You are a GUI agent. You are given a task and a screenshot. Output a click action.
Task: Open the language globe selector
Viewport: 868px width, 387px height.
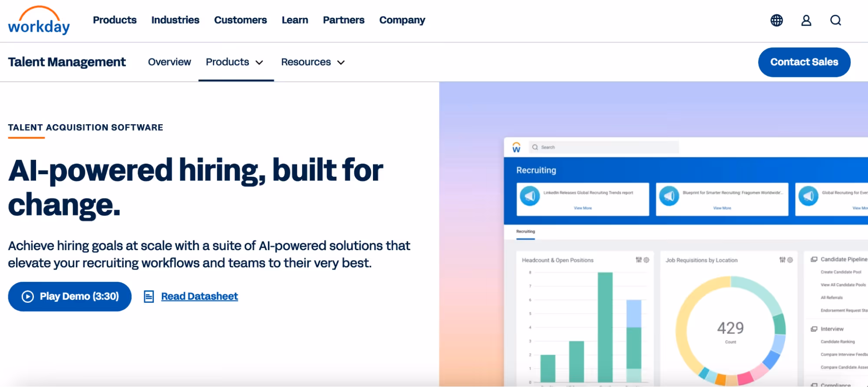(x=776, y=20)
